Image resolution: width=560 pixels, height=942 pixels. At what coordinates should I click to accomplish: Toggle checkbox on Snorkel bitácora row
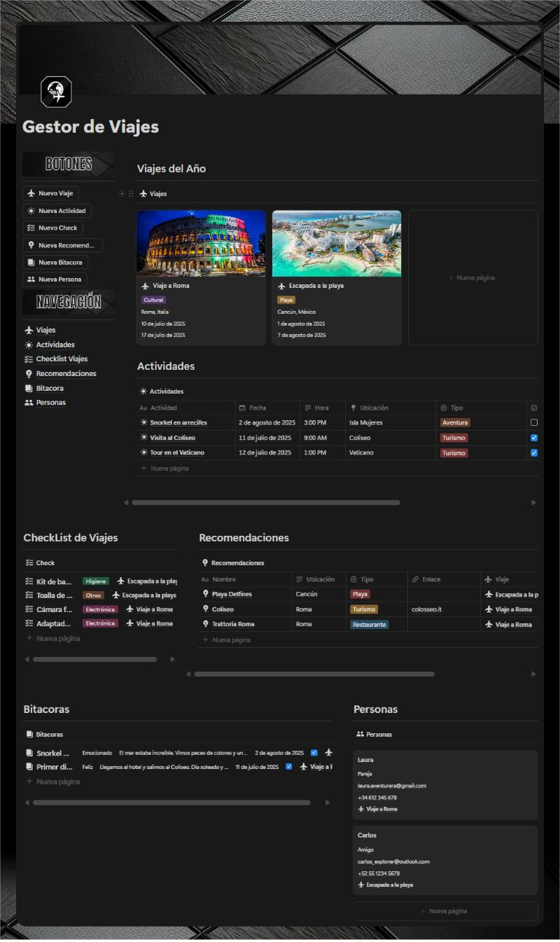(314, 753)
